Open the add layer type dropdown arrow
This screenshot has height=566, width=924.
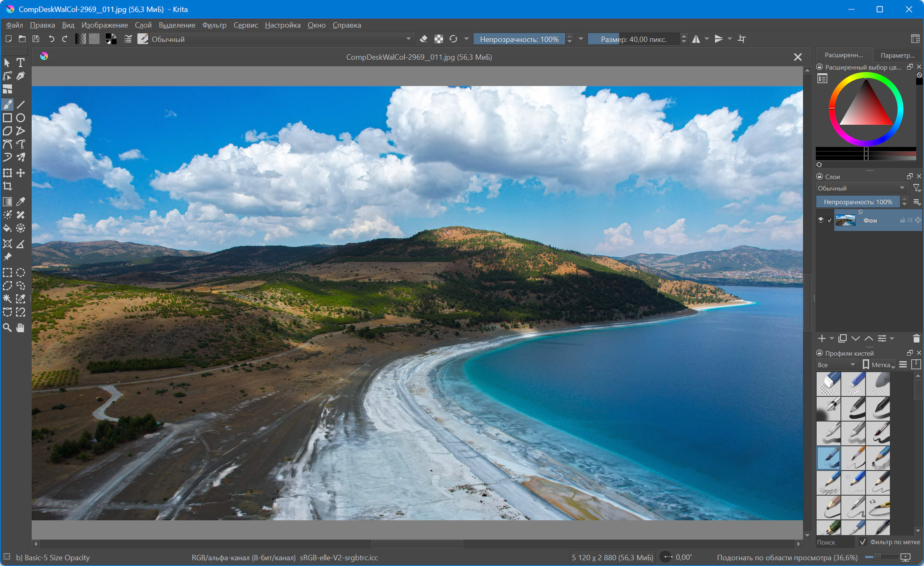tap(831, 338)
